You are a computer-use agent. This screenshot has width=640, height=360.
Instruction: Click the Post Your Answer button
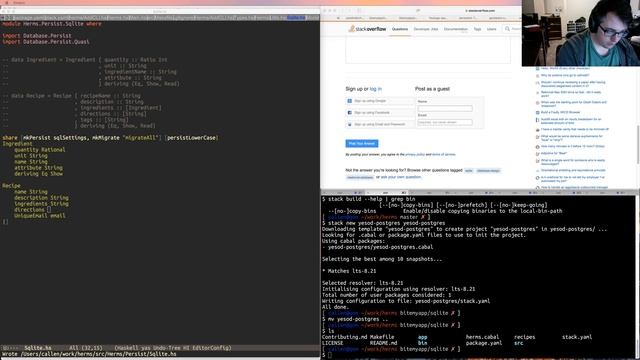click(x=362, y=144)
